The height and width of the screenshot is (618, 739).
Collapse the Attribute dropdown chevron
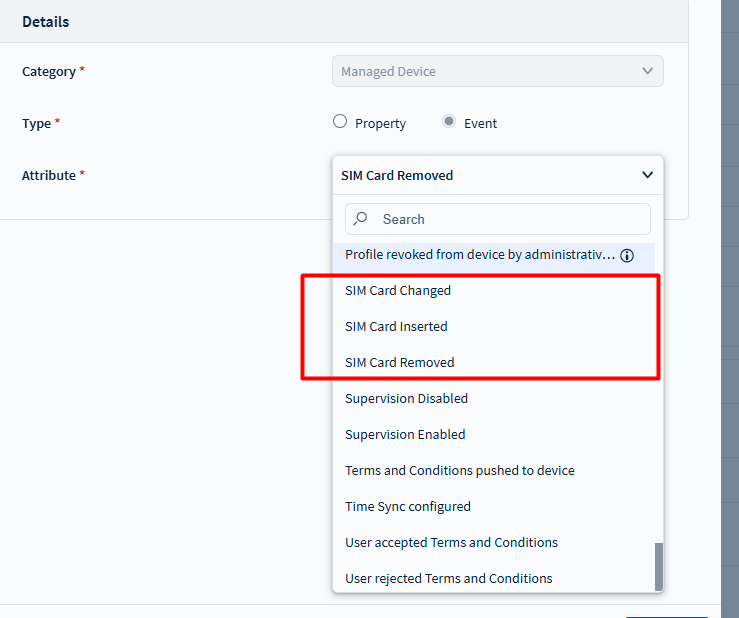647,175
